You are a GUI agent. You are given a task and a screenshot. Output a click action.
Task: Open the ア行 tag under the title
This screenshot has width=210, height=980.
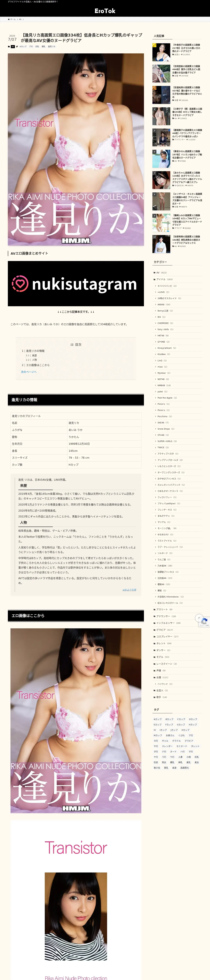coord(31,46)
